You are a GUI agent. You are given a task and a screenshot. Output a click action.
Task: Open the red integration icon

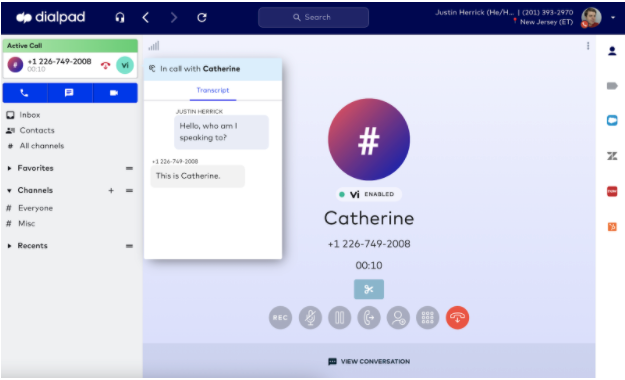point(612,191)
